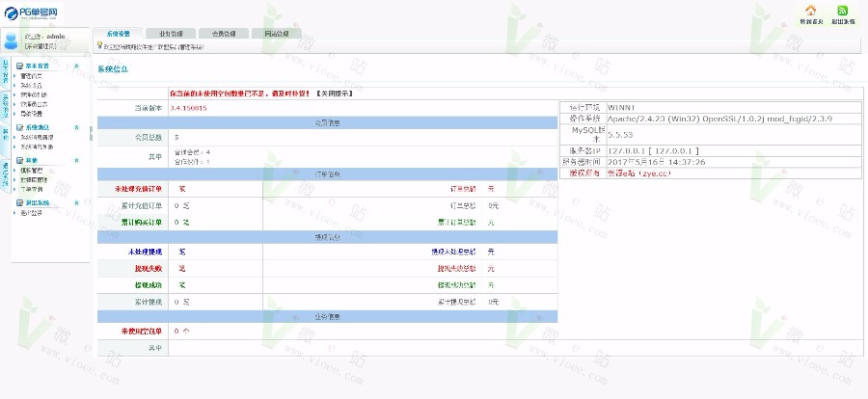
Task: Open first entry under 系统消息 section
Action: coord(37,137)
